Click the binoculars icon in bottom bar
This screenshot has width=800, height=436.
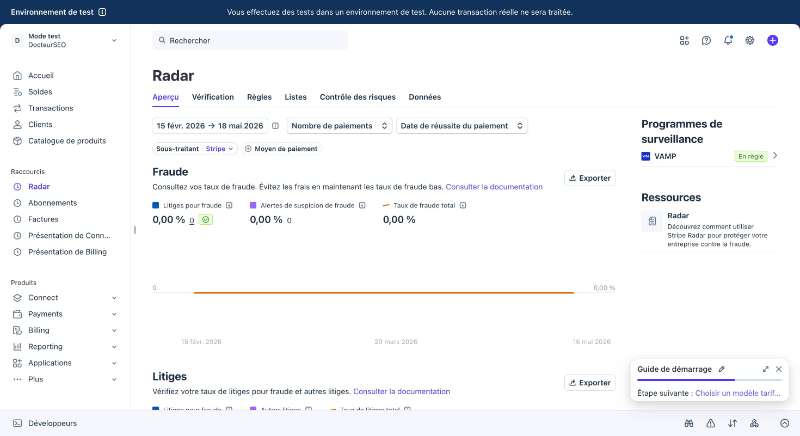tap(689, 423)
